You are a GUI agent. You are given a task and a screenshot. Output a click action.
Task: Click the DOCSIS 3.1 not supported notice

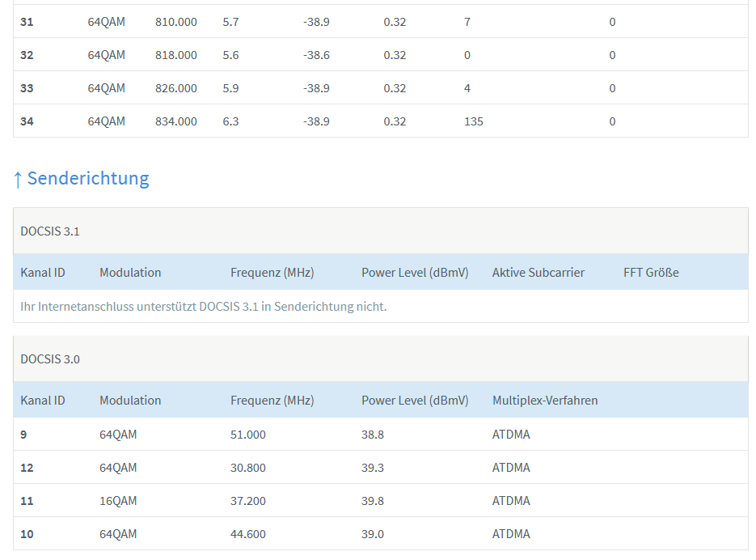click(x=203, y=307)
